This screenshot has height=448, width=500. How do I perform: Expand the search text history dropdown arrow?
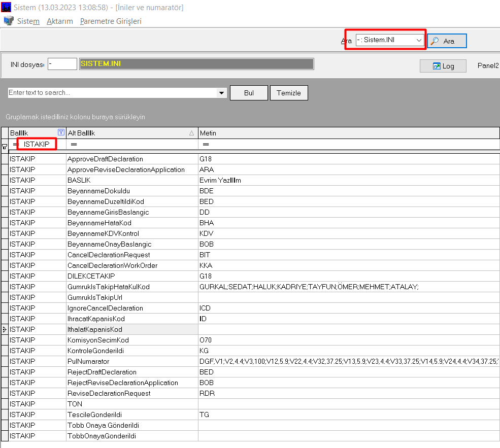coord(221,93)
